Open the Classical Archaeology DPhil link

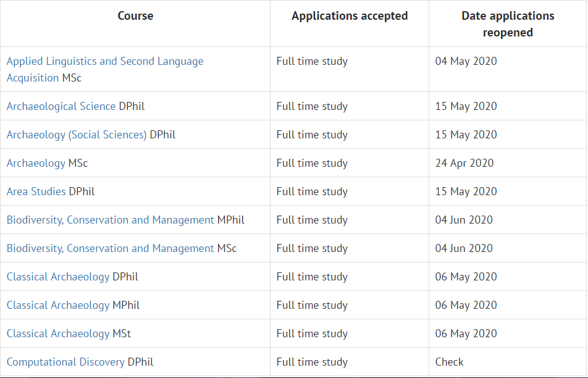pyautogui.click(x=58, y=277)
